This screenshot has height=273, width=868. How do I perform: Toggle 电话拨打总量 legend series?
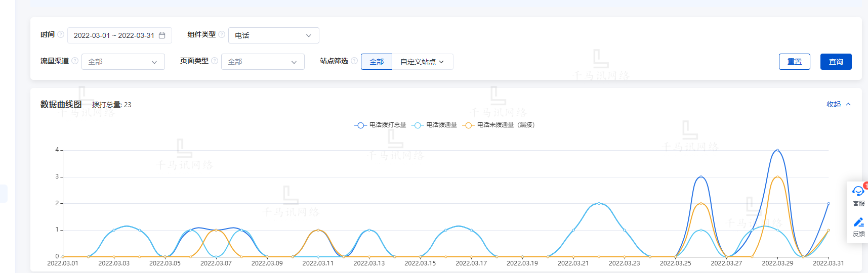point(381,125)
